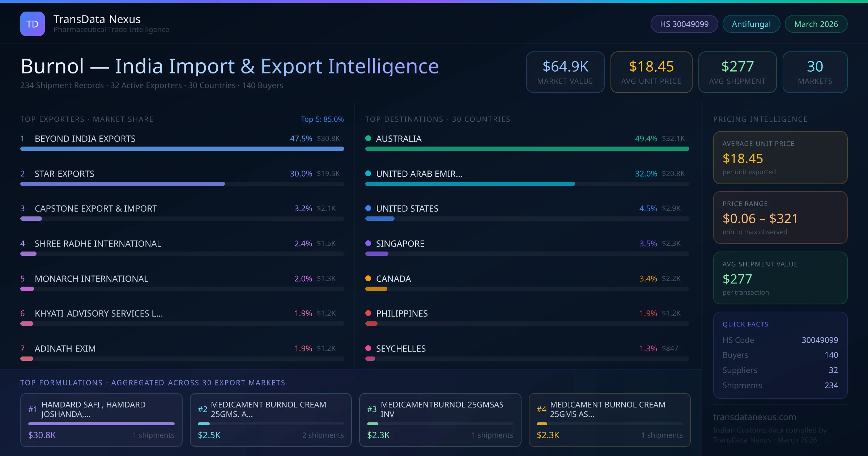
Task: Select the HS 30049099 tag
Action: [x=684, y=24]
